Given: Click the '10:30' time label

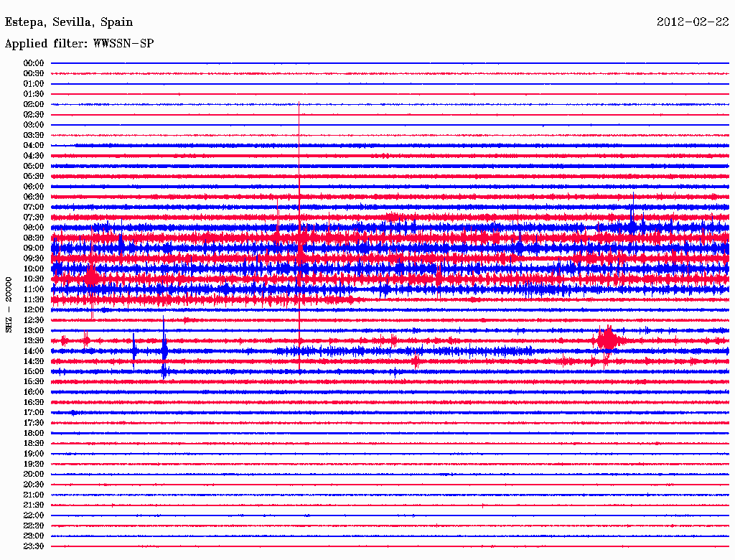Looking at the screenshot, I should [x=33, y=279].
